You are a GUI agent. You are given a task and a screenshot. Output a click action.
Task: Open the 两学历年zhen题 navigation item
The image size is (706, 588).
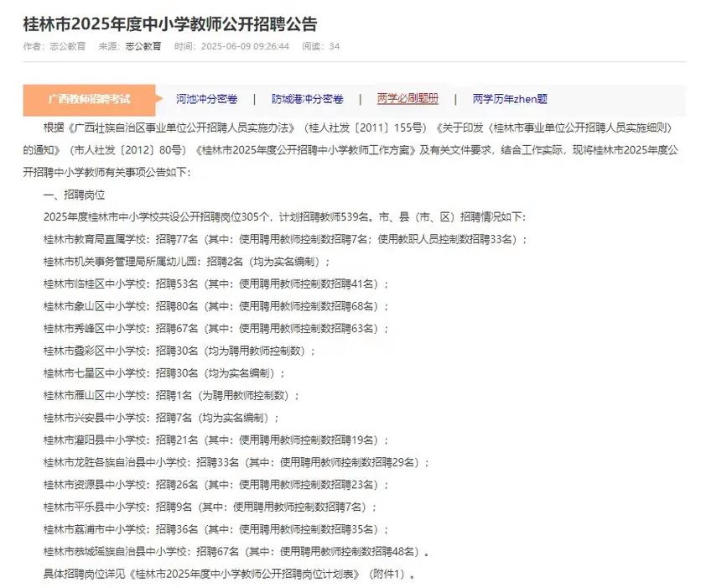pos(510,98)
